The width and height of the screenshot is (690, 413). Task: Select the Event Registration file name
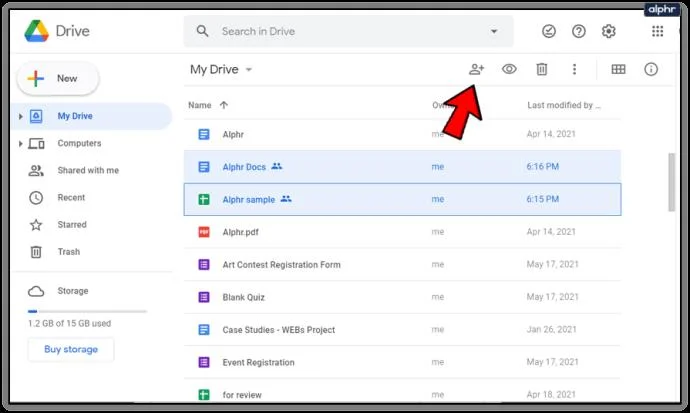pyautogui.click(x=258, y=362)
